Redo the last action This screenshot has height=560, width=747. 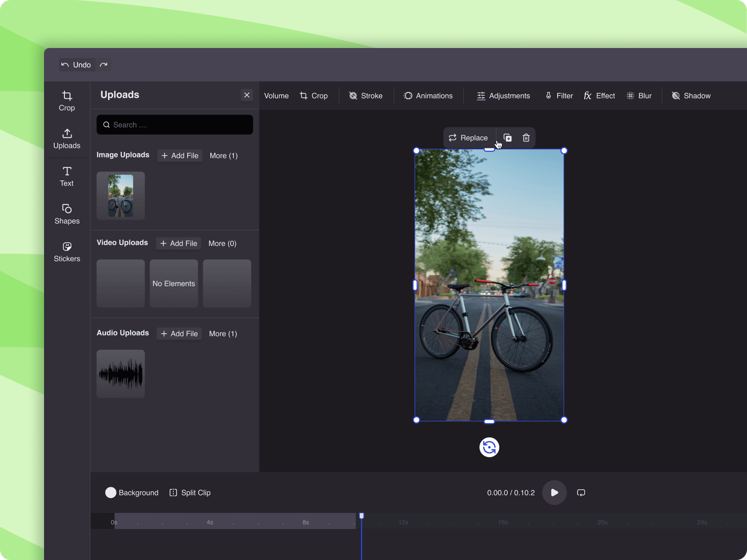[x=104, y=64]
